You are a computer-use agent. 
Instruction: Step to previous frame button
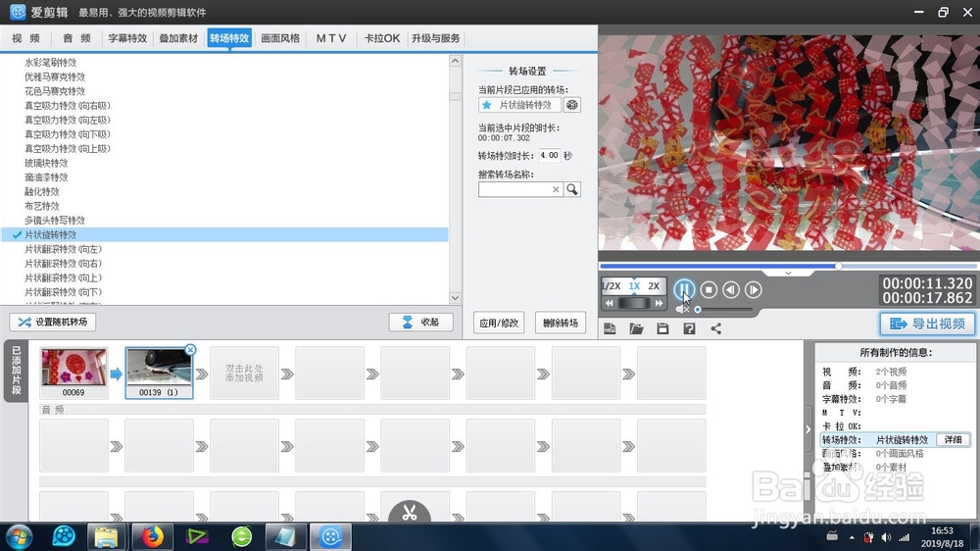pyautogui.click(x=731, y=289)
